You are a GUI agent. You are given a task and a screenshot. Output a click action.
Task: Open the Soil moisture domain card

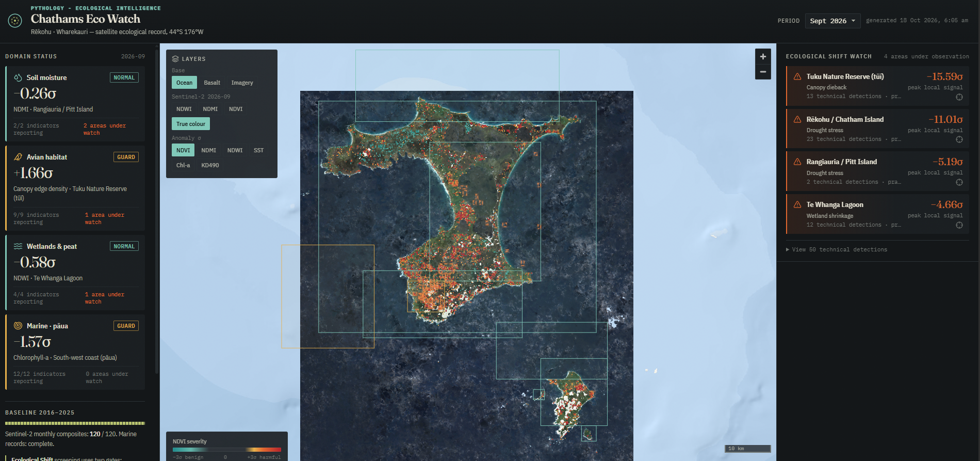click(x=75, y=104)
